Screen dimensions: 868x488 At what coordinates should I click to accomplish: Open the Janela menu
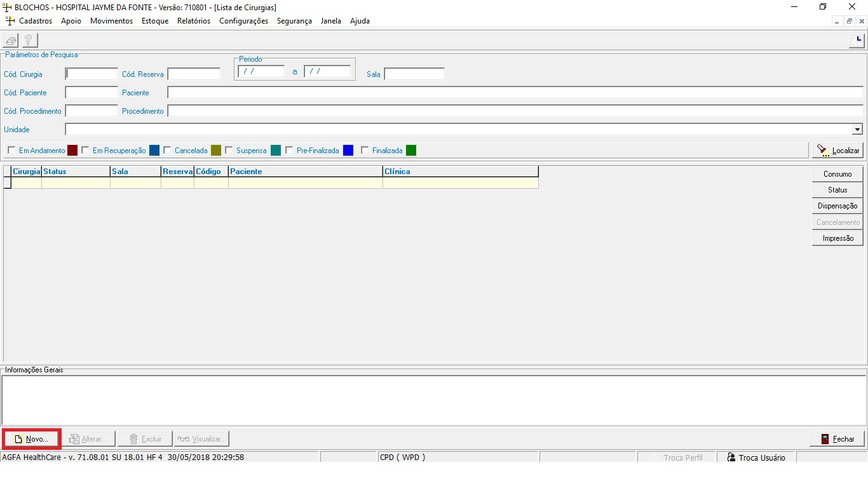[x=330, y=21]
